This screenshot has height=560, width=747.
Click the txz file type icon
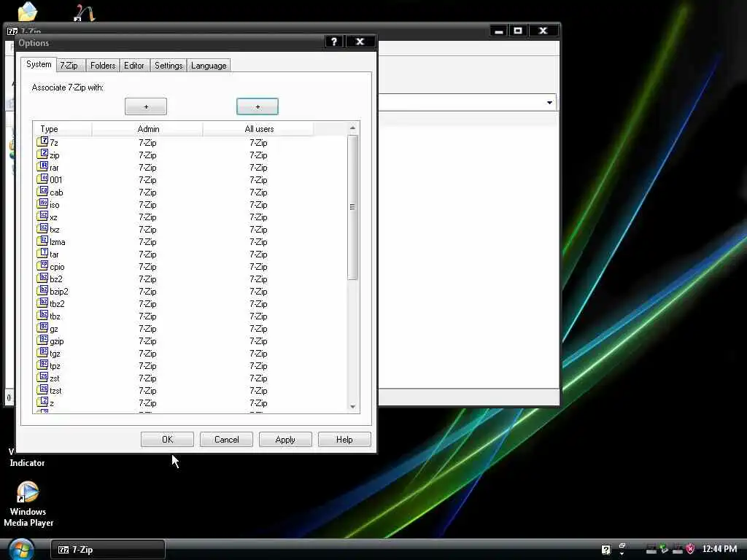[42, 228]
